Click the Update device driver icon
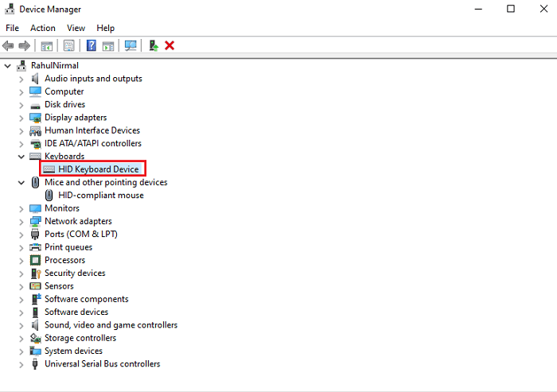The width and height of the screenshot is (557, 392). coord(154,46)
